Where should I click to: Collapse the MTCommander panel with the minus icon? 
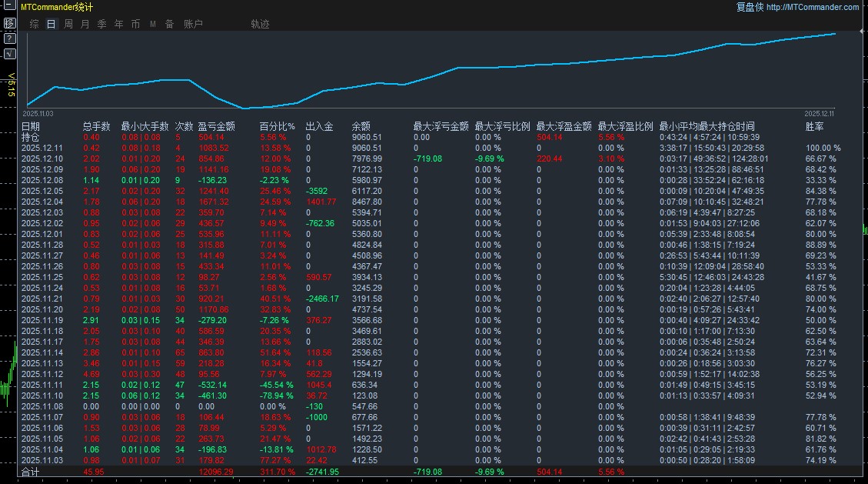[x=9, y=6]
